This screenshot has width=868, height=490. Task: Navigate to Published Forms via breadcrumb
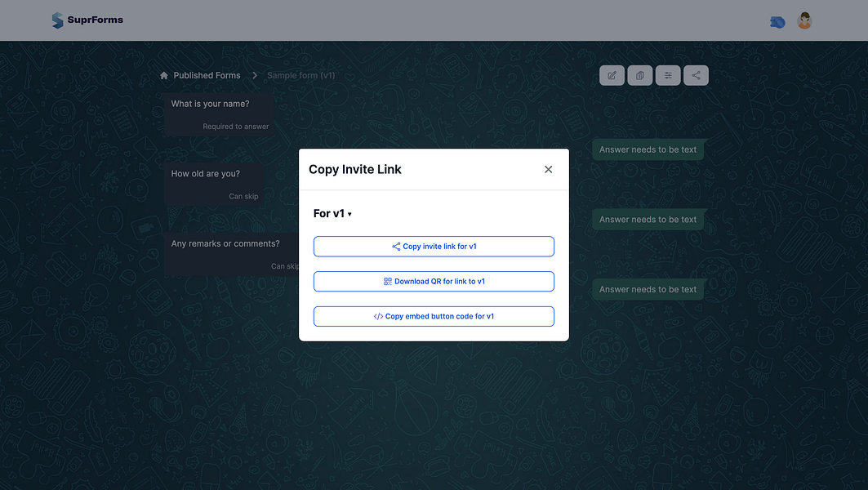207,75
